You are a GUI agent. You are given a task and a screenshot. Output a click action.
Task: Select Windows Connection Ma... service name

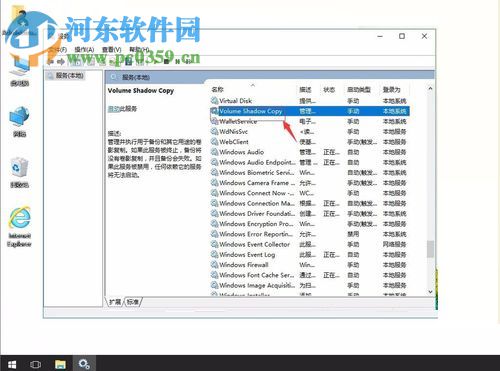[257, 203]
